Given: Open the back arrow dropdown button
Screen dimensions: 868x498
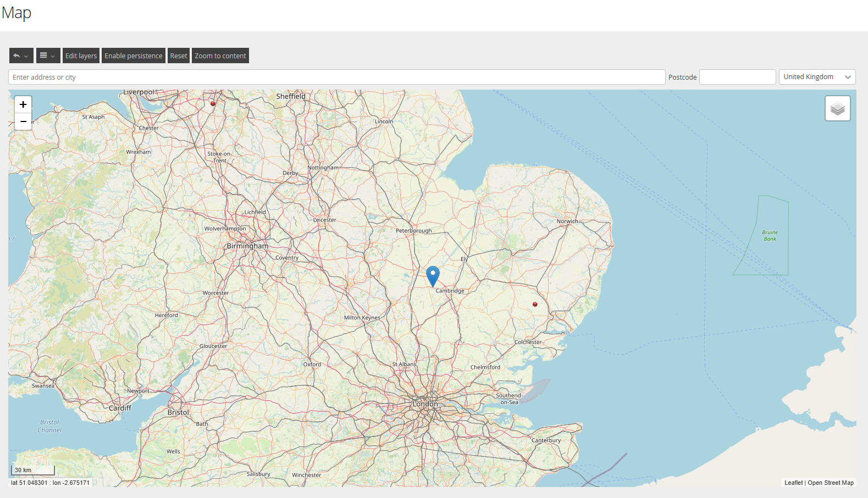Looking at the screenshot, I should [x=21, y=56].
